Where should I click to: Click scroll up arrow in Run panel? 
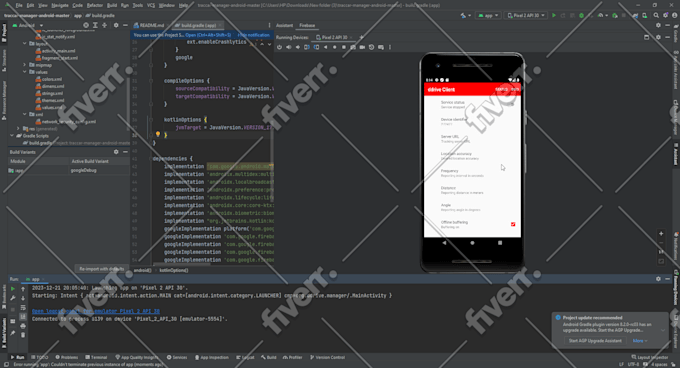pos(23,289)
